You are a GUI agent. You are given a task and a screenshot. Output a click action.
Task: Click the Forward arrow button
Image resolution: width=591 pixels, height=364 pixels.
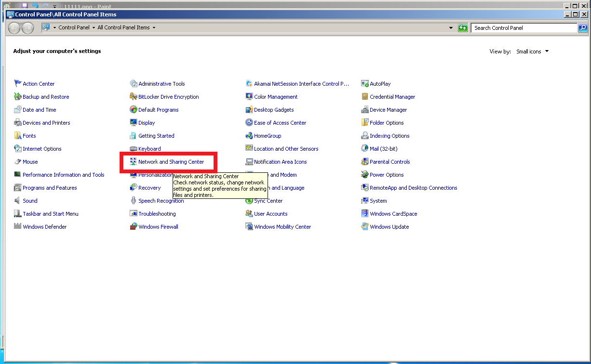pyautogui.click(x=28, y=28)
